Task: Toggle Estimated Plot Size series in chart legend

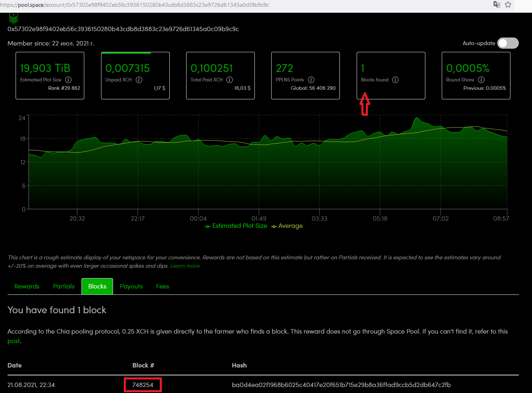Action: pyautogui.click(x=236, y=226)
